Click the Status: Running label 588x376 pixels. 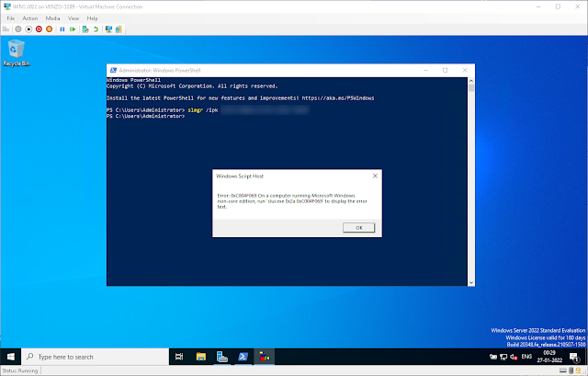pos(20,370)
